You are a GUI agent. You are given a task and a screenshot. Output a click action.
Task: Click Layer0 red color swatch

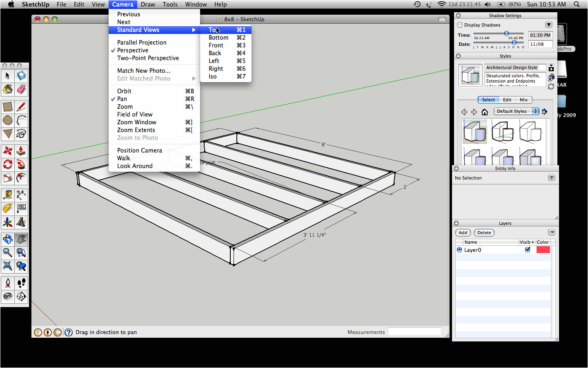point(543,250)
